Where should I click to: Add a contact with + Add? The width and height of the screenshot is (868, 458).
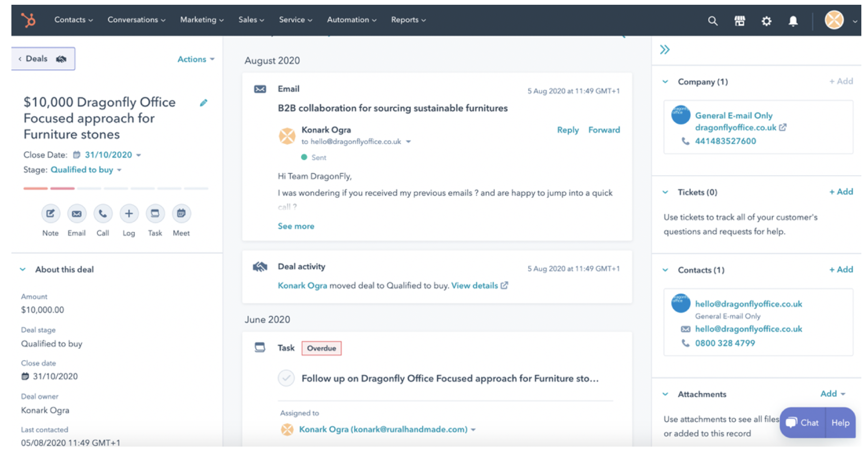(841, 270)
